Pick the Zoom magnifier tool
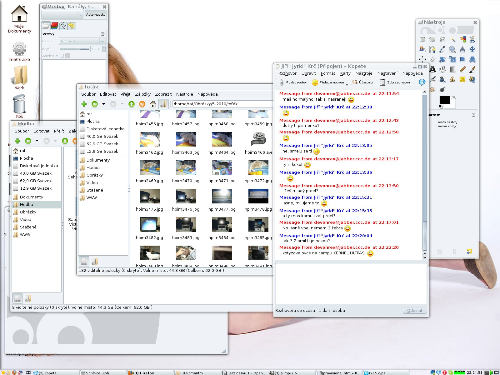 coord(452,50)
